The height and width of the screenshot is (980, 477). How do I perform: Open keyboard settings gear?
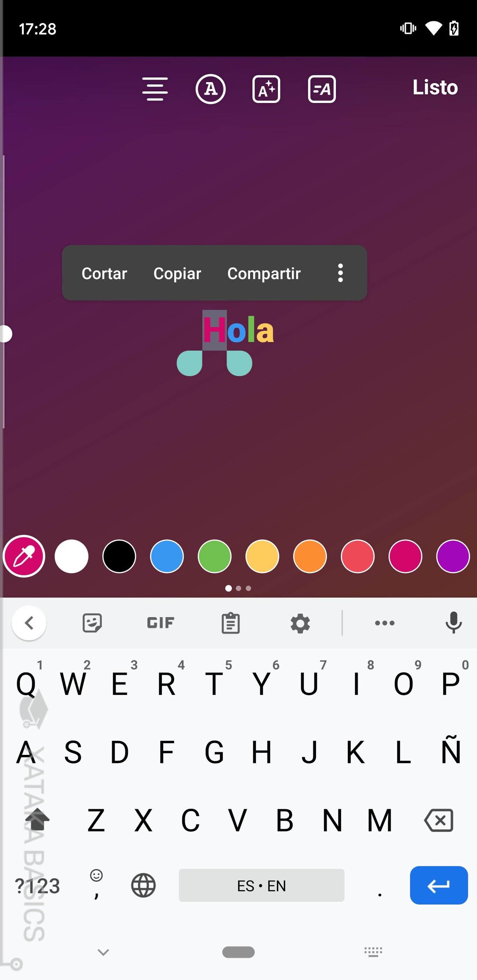[300, 623]
